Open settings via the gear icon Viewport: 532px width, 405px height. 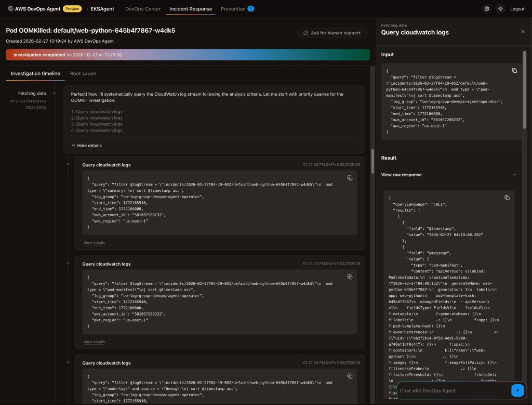click(486, 9)
